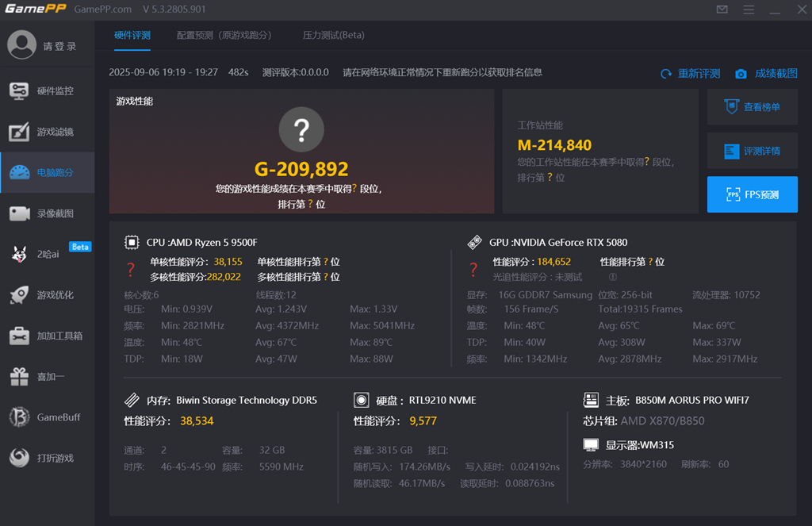
Task: Open 录像截图 recording and screenshot in sidebar
Action: [47, 213]
